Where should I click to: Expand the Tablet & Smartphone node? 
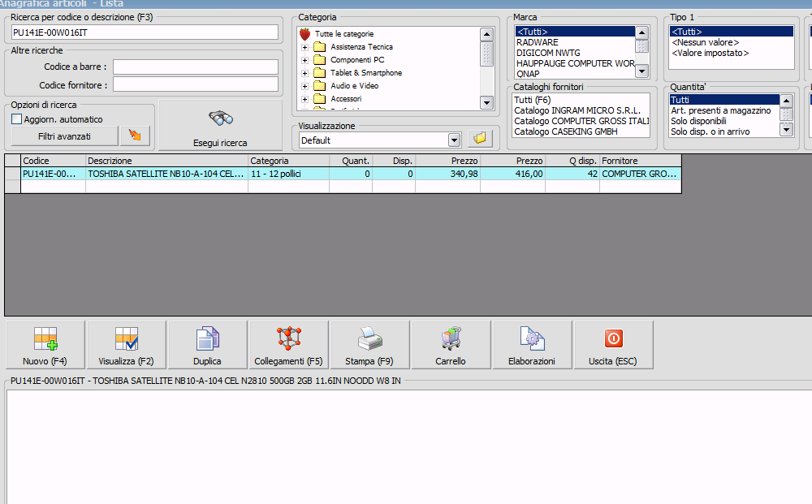coord(305,73)
